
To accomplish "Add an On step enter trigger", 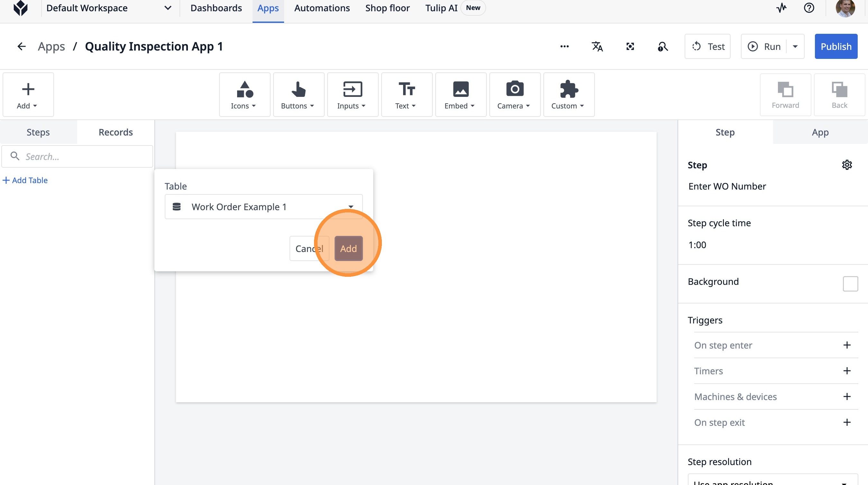I will [x=847, y=345].
